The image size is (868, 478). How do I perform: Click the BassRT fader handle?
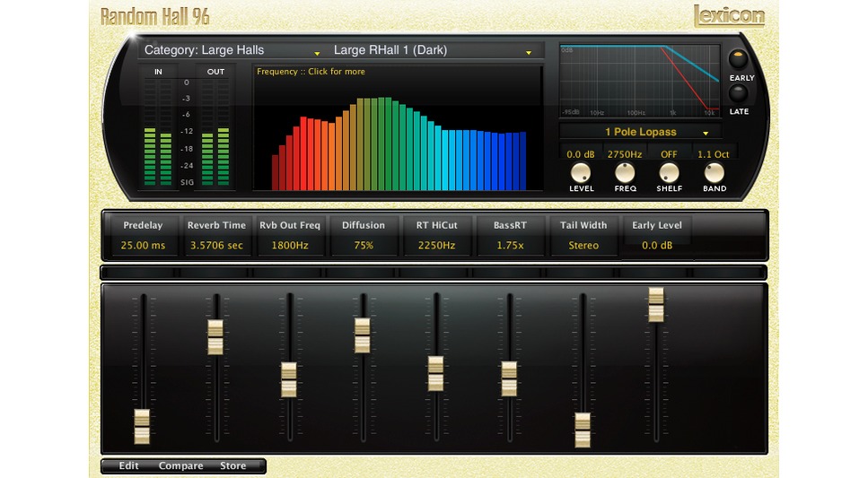(509, 378)
